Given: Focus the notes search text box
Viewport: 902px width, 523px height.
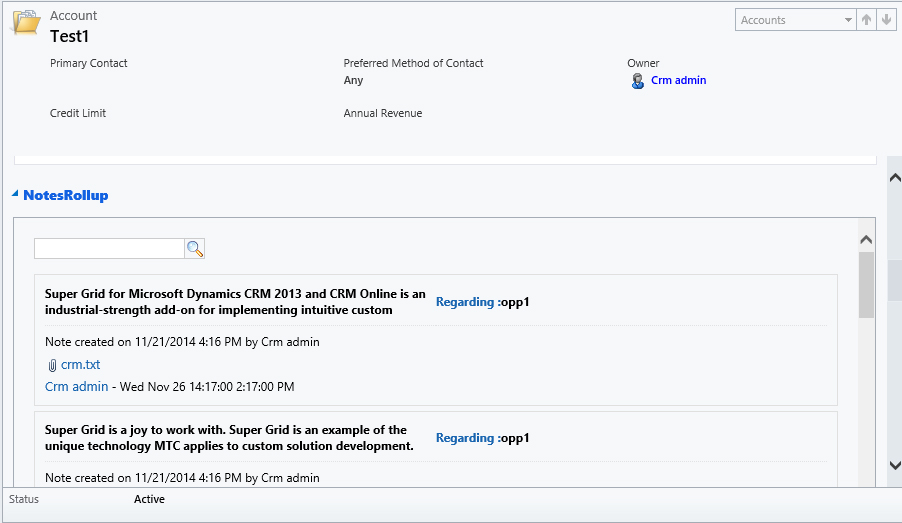Looking at the screenshot, I should (x=109, y=249).
